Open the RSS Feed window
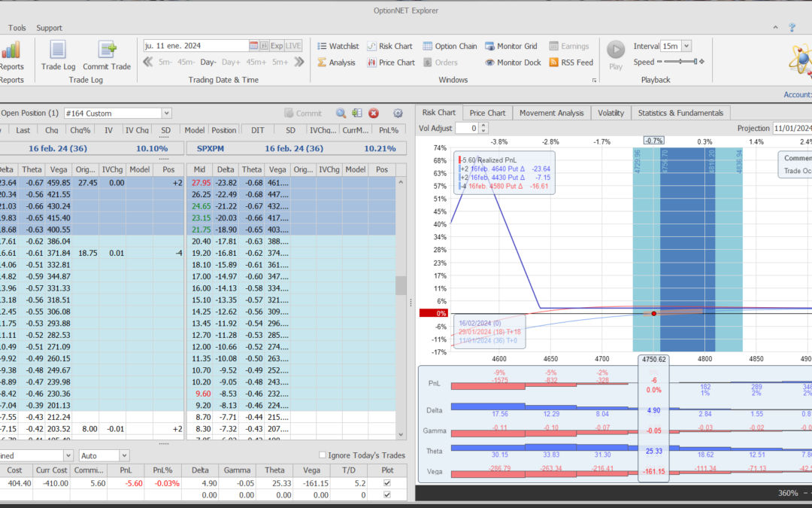The height and width of the screenshot is (508, 812). (x=571, y=62)
